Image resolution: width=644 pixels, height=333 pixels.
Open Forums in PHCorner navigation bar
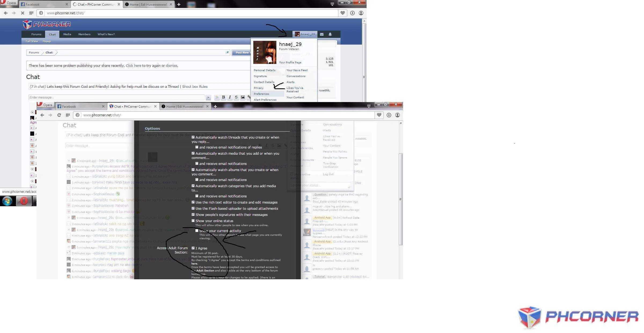[x=36, y=34]
